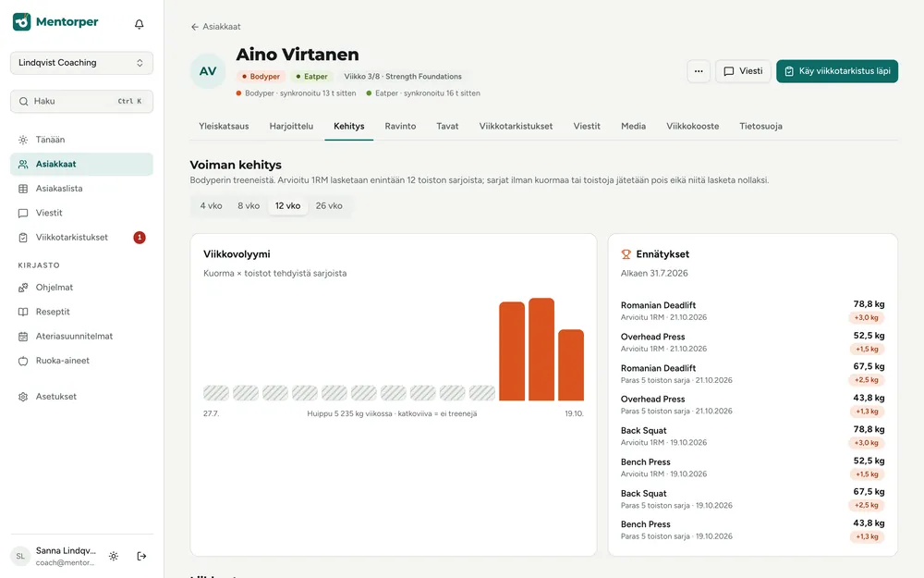Image resolution: width=924 pixels, height=578 pixels.
Task: Click the tallest orange volume bar
Action: pos(541,350)
